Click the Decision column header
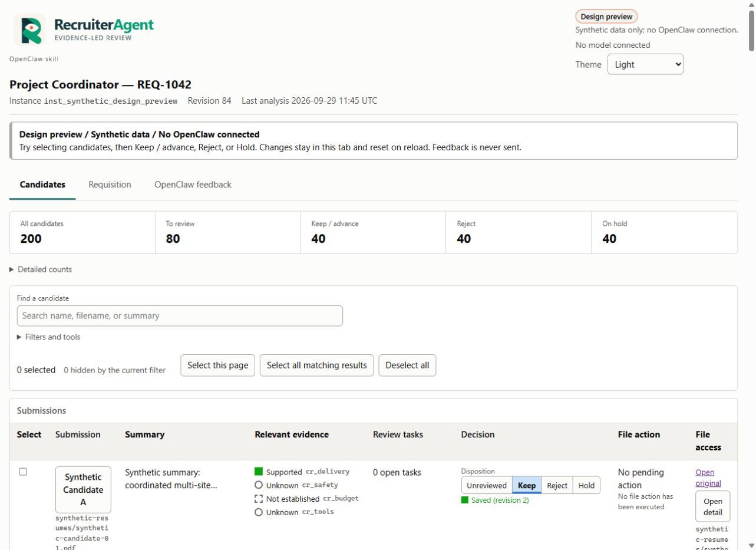The width and height of the screenshot is (756, 550). pos(478,434)
